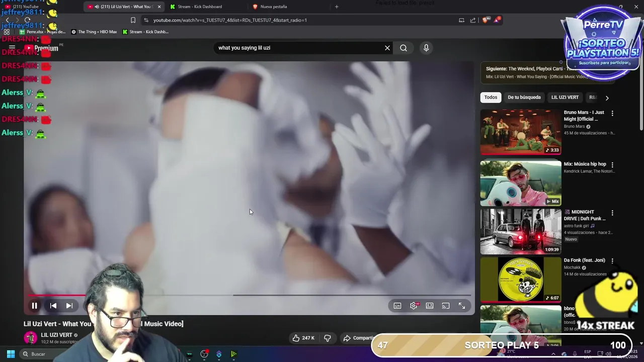
Task: Click the YouTube search magnifier button
Action: tap(404, 48)
